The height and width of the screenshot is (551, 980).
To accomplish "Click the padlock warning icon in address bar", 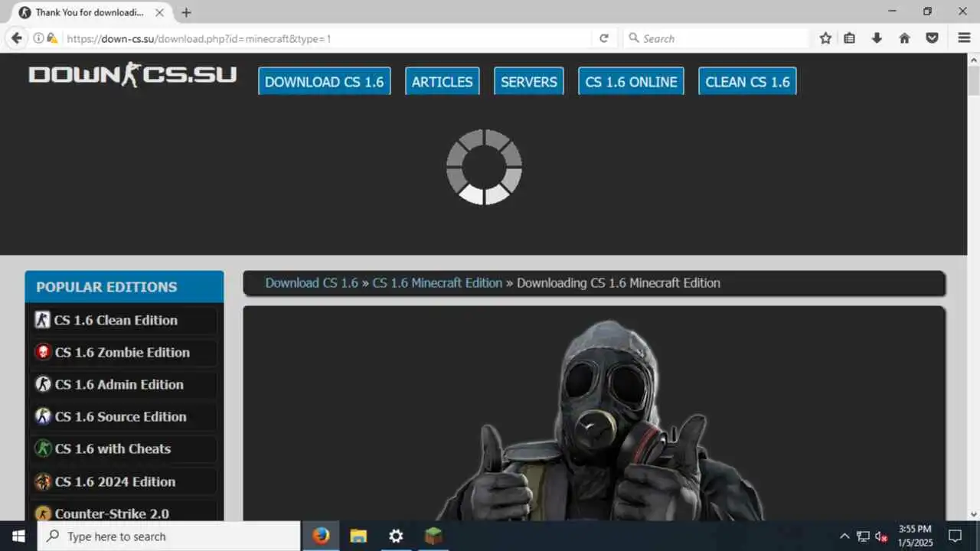I will coord(52,38).
